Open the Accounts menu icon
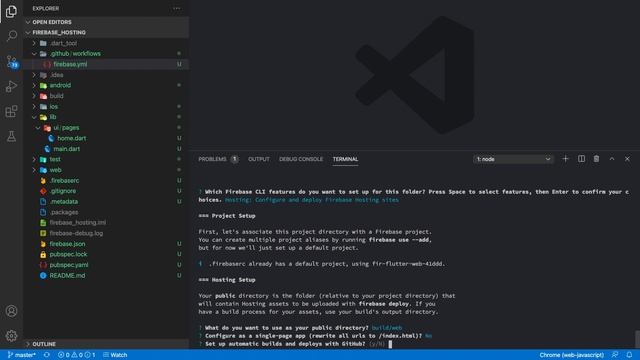 (11, 311)
